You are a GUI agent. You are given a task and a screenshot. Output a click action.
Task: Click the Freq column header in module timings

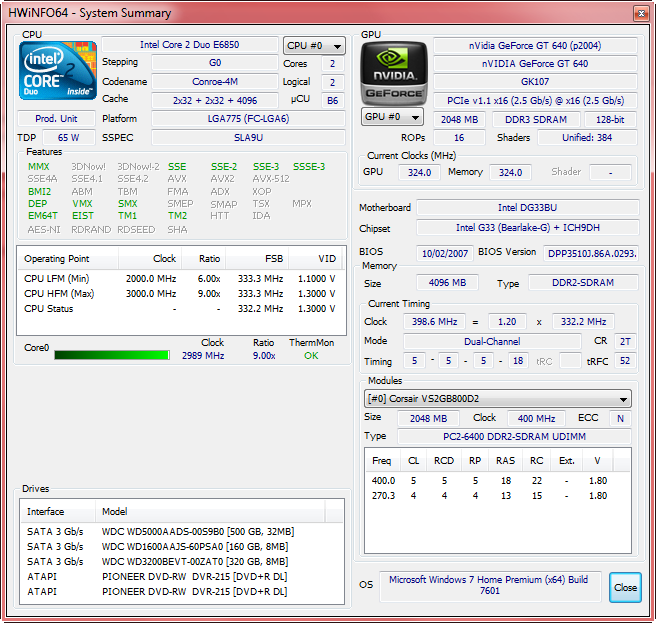pos(382,461)
